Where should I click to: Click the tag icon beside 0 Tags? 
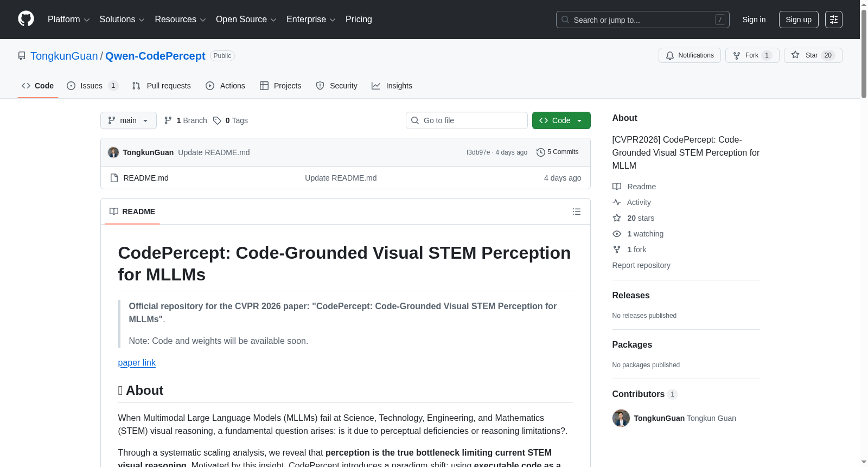pyautogui.click(x=217, y=120)
